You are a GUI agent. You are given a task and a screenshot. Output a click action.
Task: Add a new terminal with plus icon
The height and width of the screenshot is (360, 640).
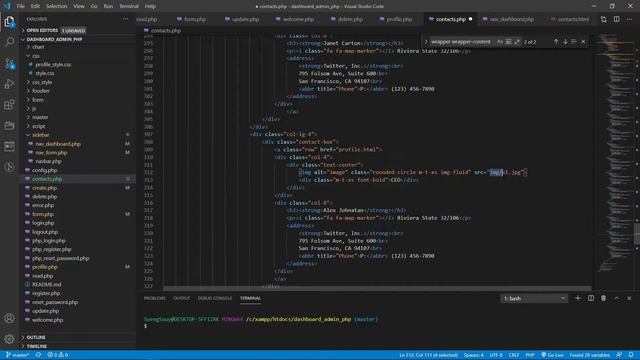click(578, 298)
